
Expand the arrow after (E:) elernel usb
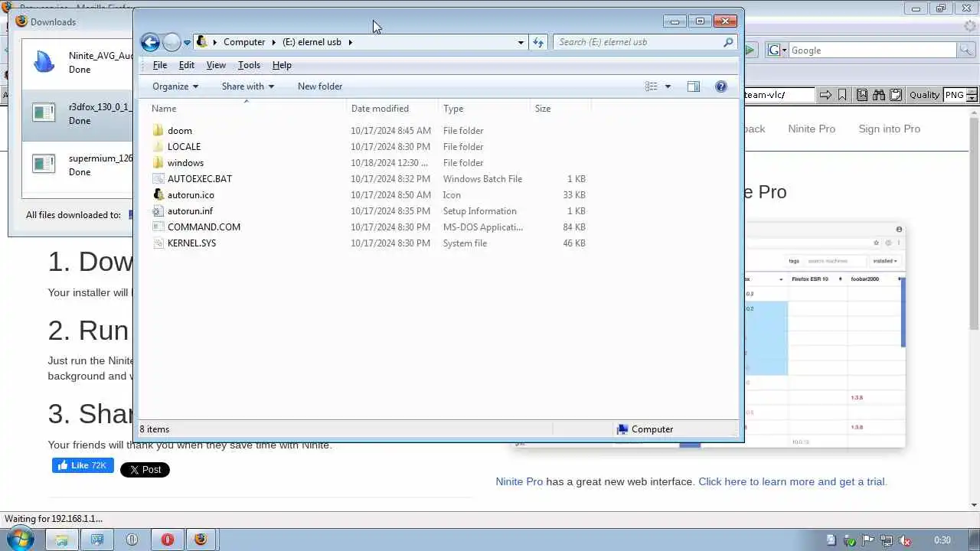coord(351,42)
